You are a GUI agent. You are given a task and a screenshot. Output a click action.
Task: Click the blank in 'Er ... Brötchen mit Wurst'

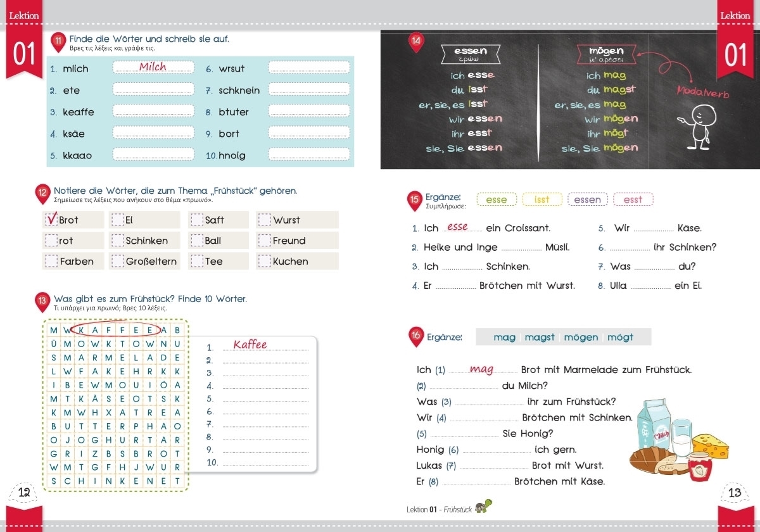[456, 286]
